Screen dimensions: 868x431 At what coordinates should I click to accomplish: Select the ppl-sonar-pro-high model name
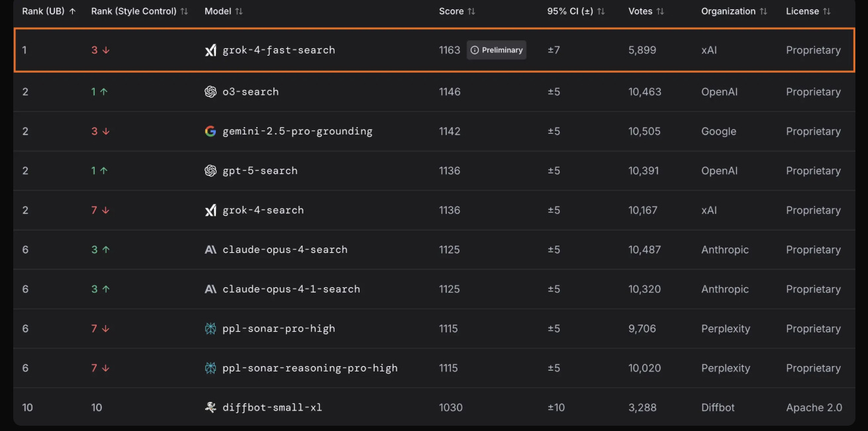click(279, 328)
